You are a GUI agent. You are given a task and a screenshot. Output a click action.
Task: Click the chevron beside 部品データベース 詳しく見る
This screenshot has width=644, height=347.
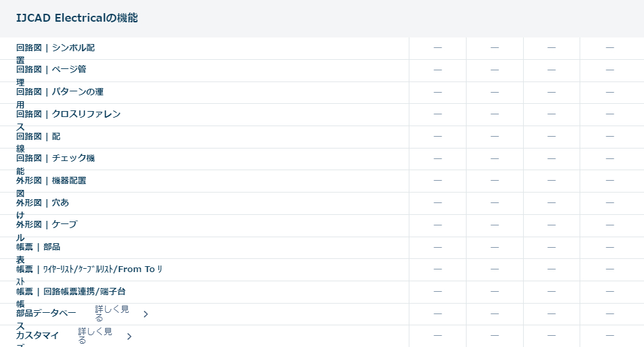coord(146,314)
